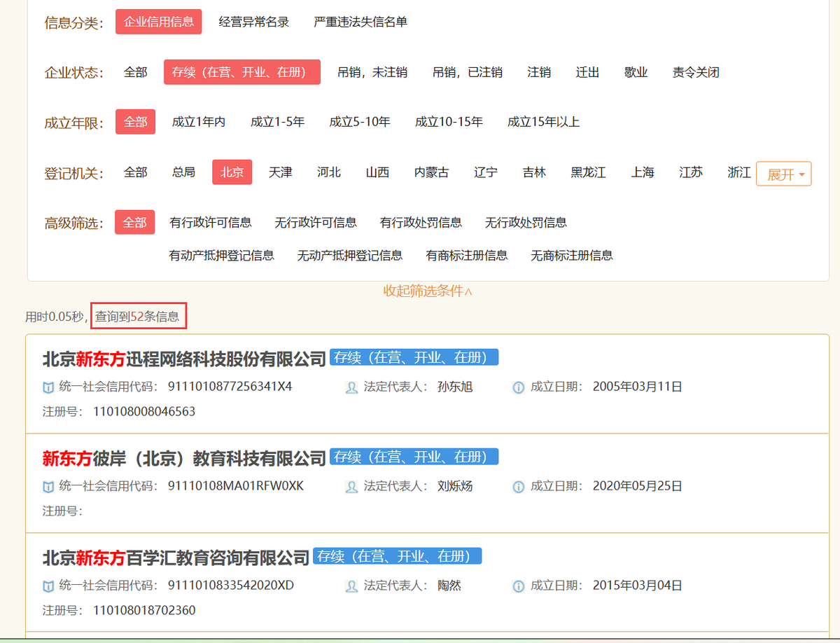Select the 经营异常名录 category
Screen dimensions: 840x643
tap(253, 22)
